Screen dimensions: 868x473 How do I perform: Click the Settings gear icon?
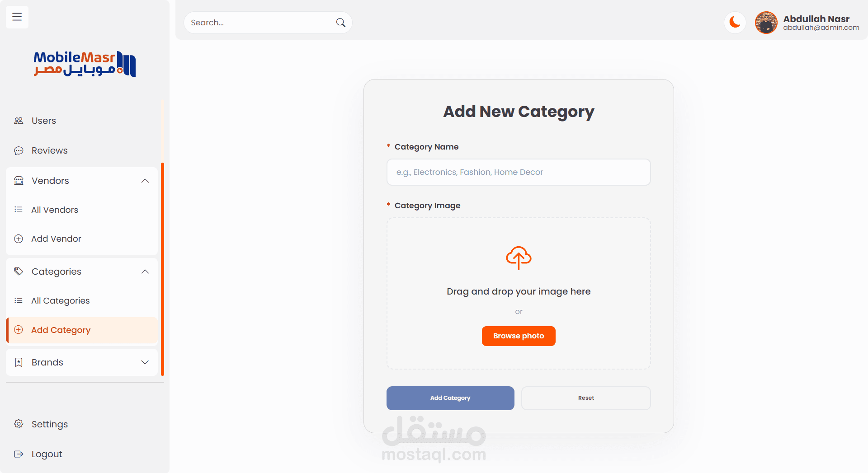click(x=19, y=424)
